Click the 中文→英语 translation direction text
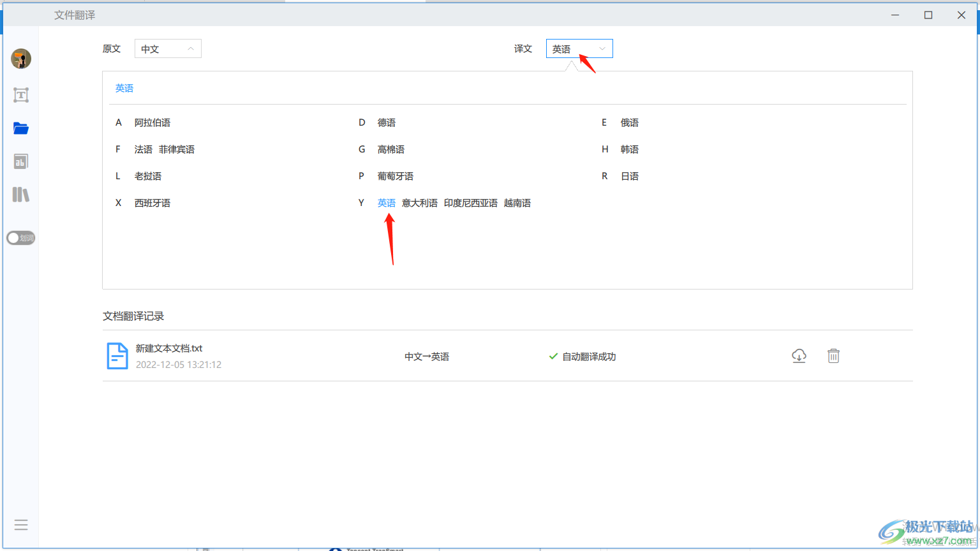This screenshot has height=551, width=980. [427, 356]
